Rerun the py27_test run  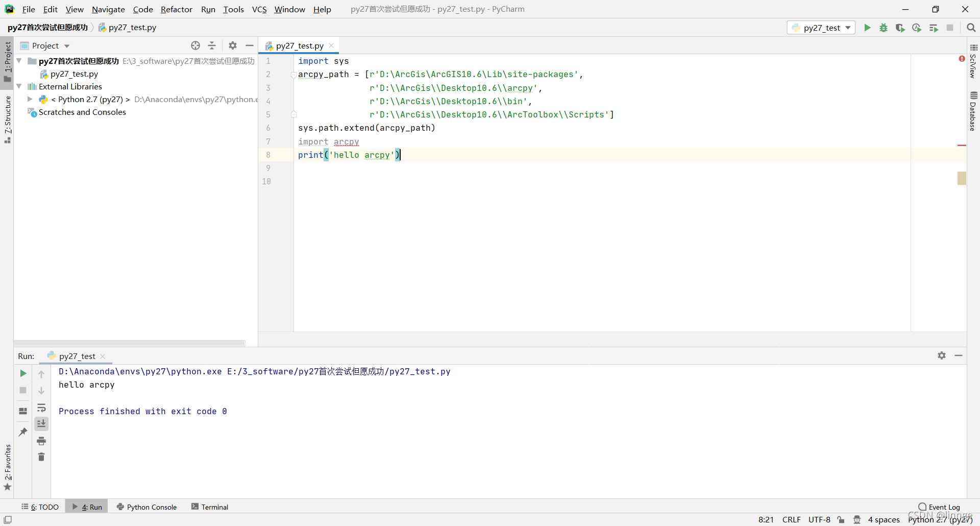click(x=22, y=373)
